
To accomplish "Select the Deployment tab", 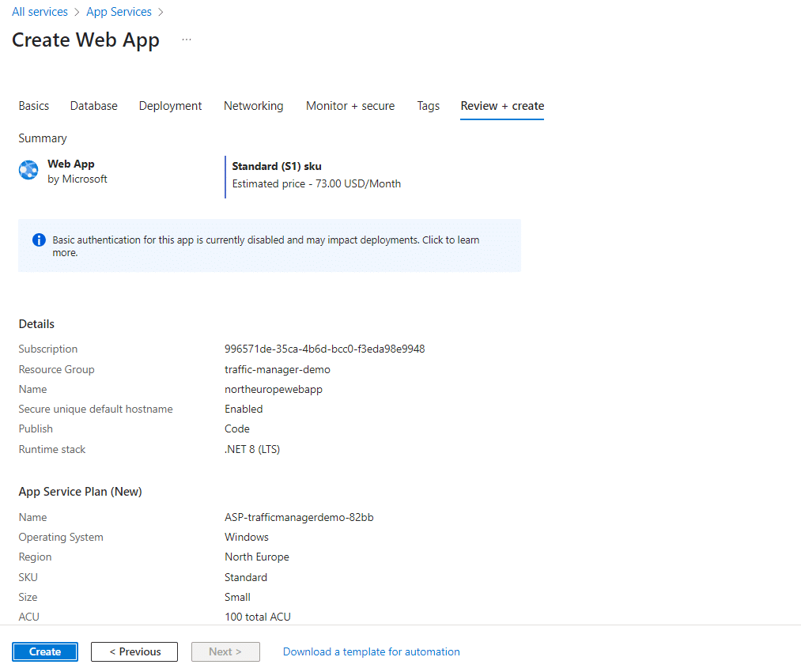I will [x=170, y=106].
